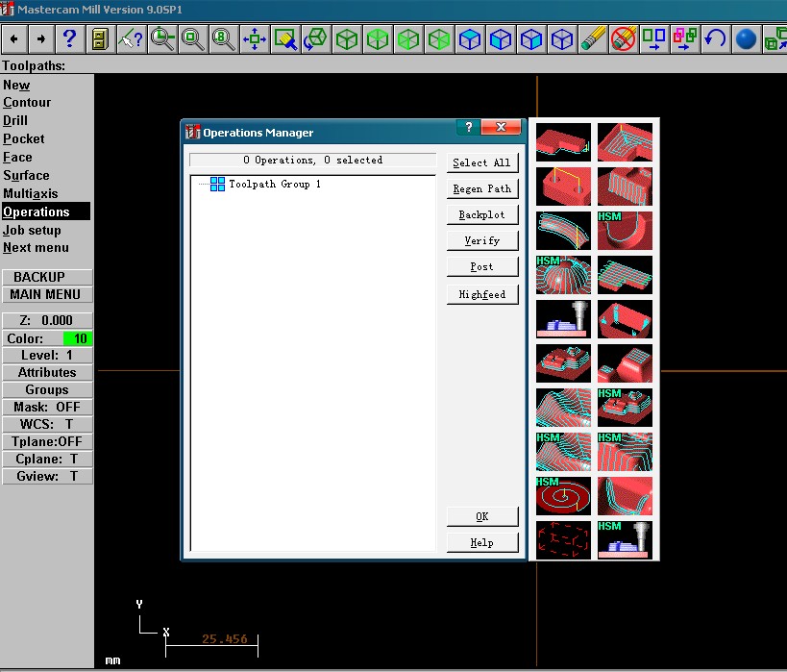Click the magenta and green squares icon
Image resolution: width=787 pixels, height=672 pixels.
(x=684, y=38)
